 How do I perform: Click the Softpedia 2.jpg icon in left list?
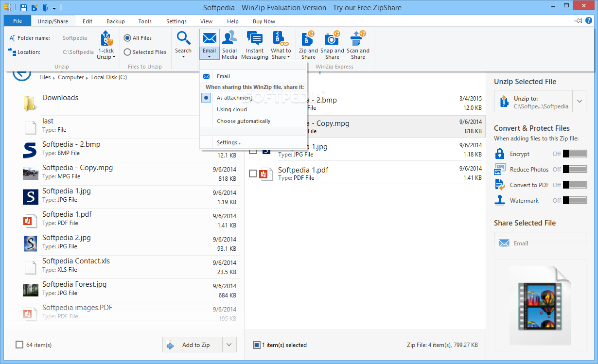(x=30, y=243)
